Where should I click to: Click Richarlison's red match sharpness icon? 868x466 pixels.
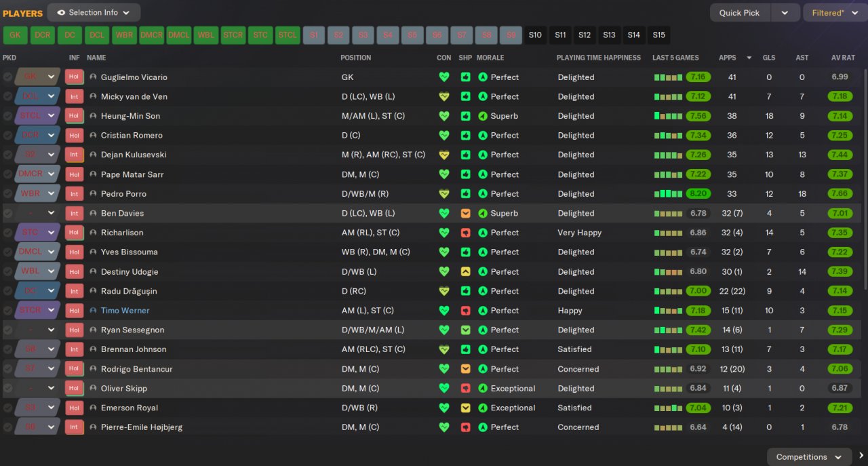coord(465,233)
